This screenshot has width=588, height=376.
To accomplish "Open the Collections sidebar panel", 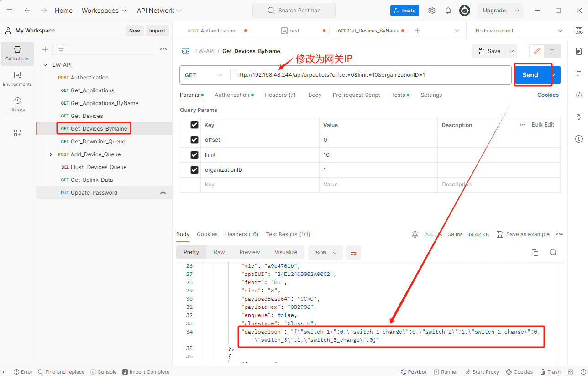I will click(17, 53).
